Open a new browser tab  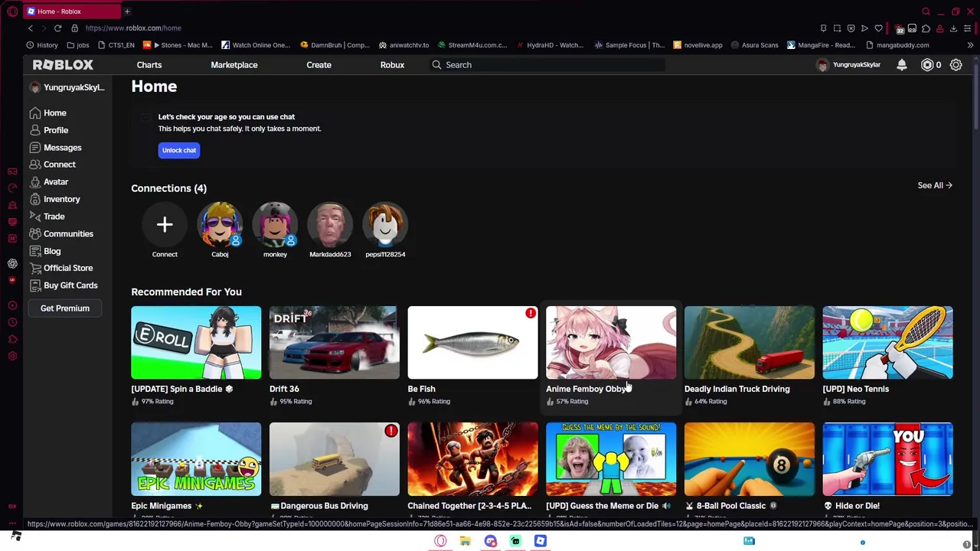click(x=127, y=11)
